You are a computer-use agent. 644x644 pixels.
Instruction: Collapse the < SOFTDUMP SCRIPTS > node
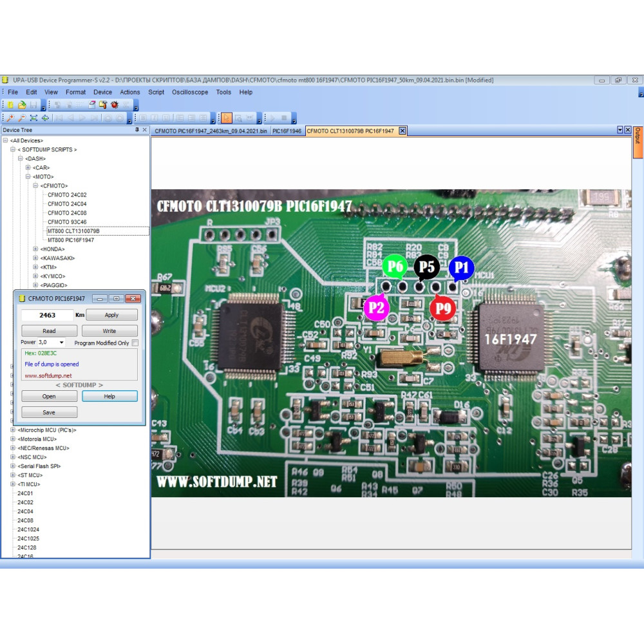[13, 149]
